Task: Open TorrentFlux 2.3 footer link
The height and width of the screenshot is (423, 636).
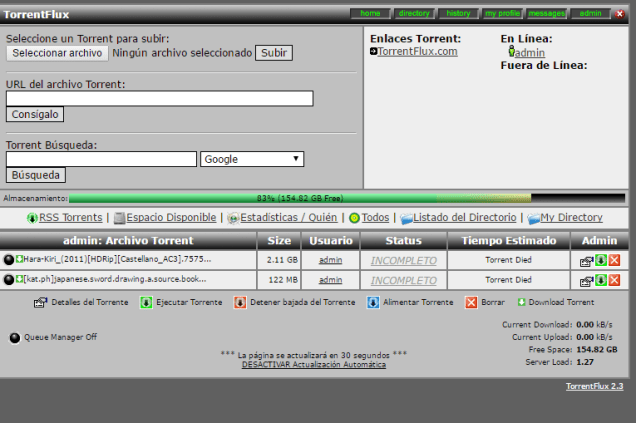Action: click(x=595, y=386)
